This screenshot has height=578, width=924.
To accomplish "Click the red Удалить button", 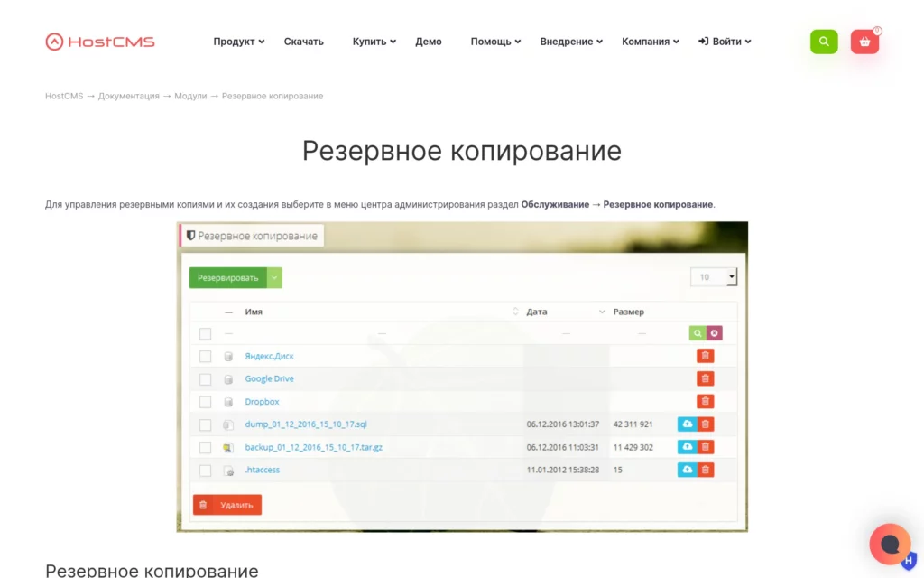I will pyautogui.click(x=227, y=505).
